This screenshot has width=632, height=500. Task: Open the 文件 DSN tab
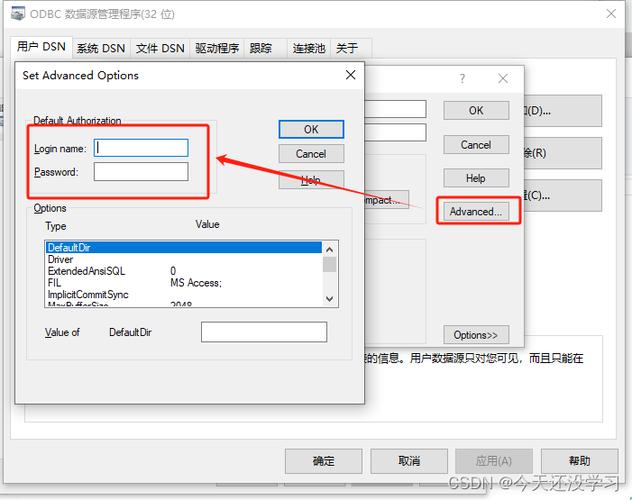coord(160,48)
